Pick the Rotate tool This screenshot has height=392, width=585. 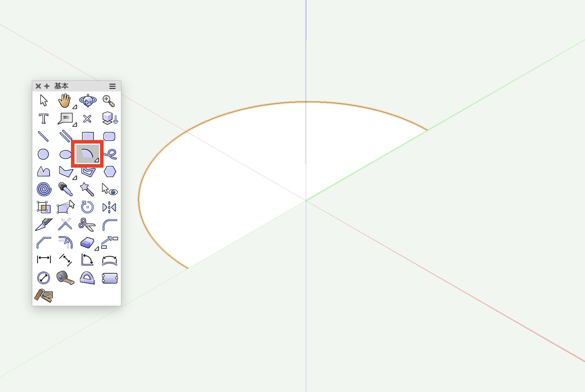pyautogui.click(x=87, y=207)
